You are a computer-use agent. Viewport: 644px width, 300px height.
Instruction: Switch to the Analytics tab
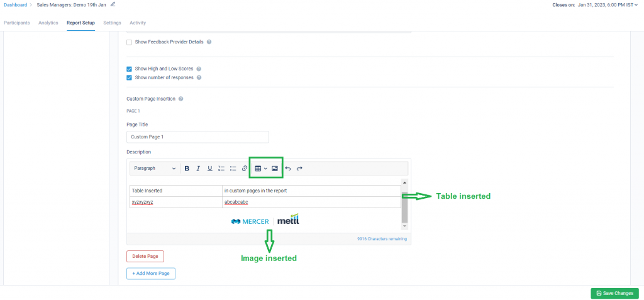(48, 23)
